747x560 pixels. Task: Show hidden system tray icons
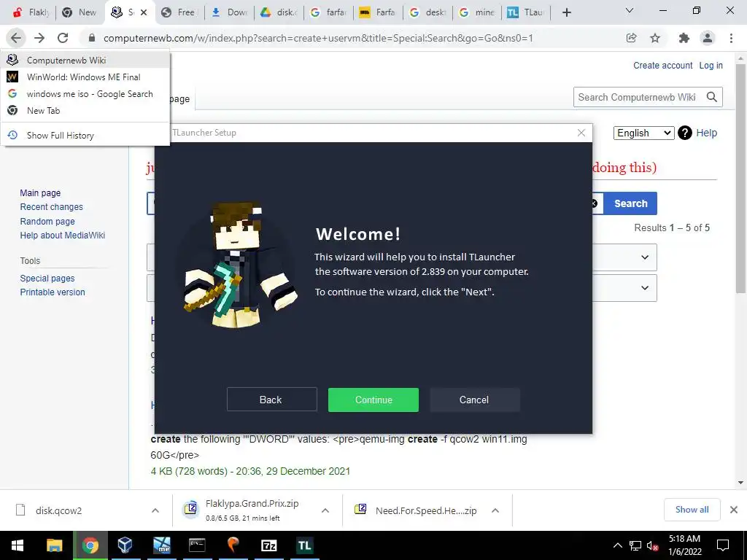[617, 545]
